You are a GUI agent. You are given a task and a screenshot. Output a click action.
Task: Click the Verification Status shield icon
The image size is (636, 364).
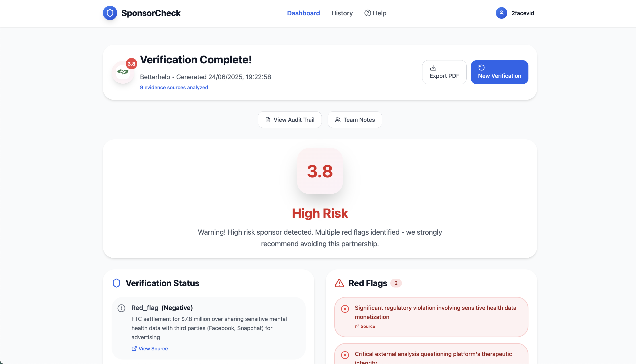[x=116, y=283]
